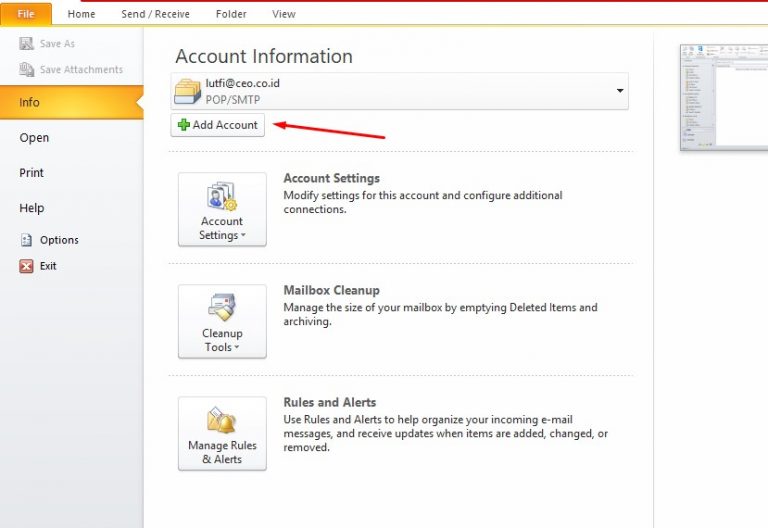Click the Rules and Alerts heading text
Screen dimensions: 768x528
330,402
